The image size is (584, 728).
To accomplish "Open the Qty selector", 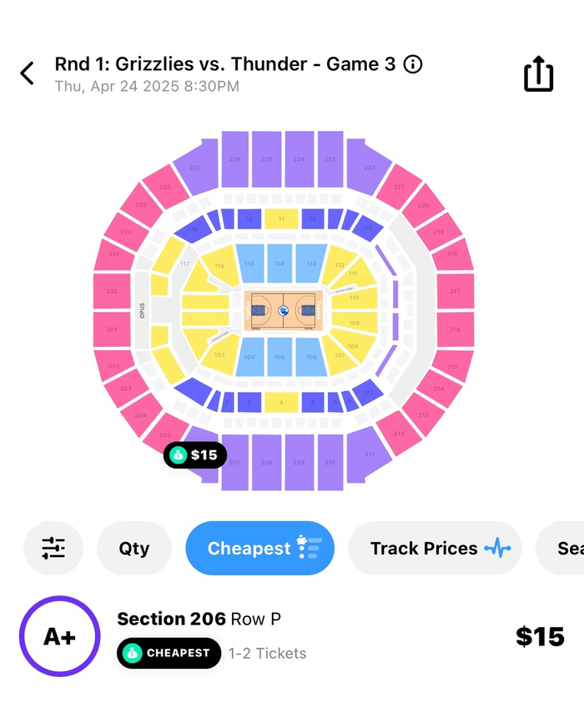I will (x=134, y=548).
